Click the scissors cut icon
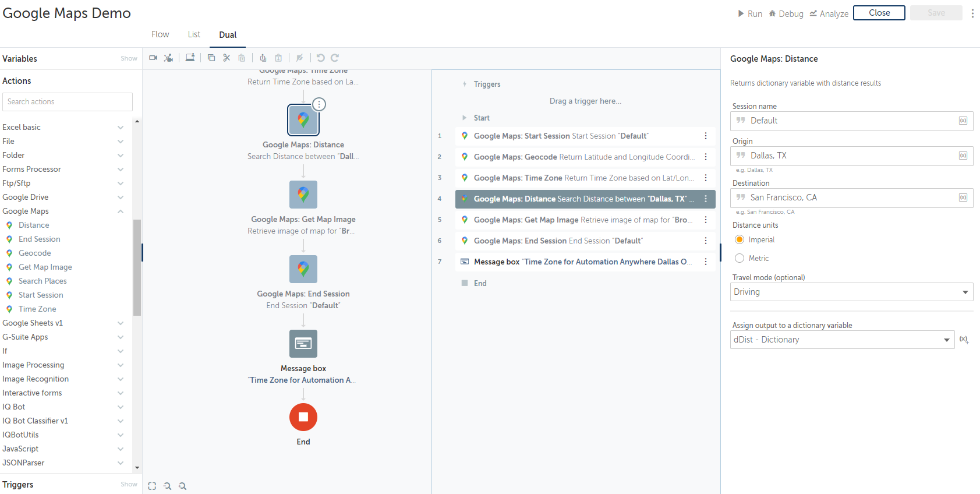980x494 pixels. (x=227, y=58)
